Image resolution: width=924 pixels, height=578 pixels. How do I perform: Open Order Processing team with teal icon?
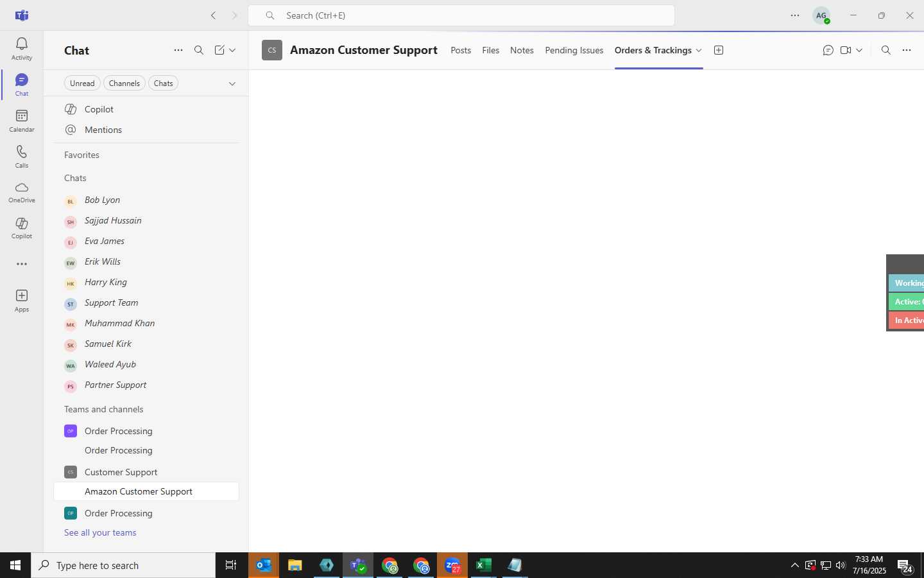point(146,513)
